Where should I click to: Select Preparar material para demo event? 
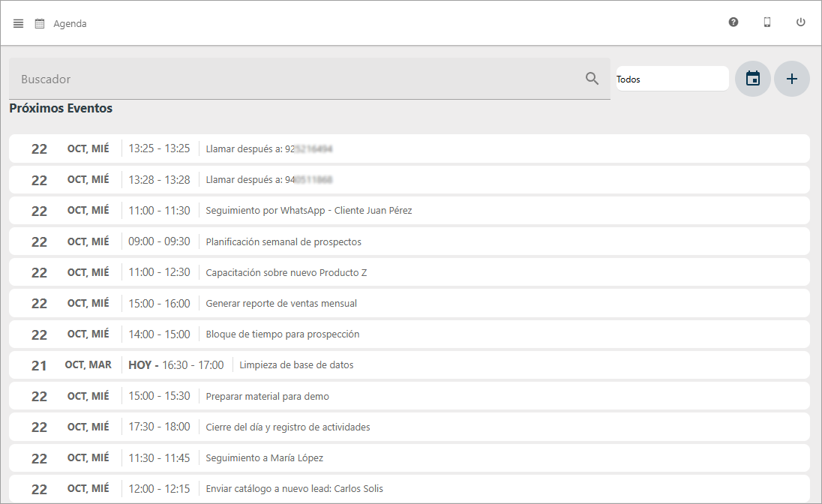coord(267,396)
